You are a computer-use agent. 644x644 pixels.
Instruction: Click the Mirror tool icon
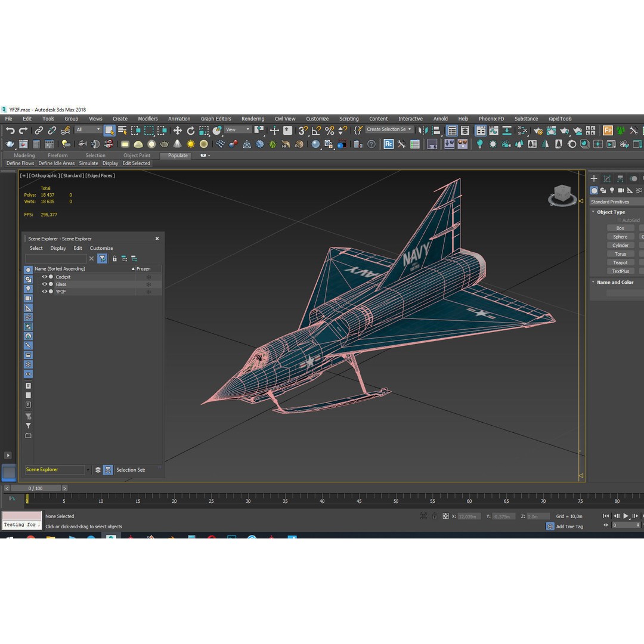[422, 131]
